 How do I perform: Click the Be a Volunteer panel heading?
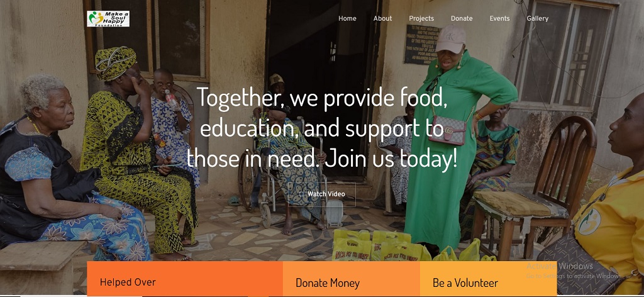click(465, 283)
